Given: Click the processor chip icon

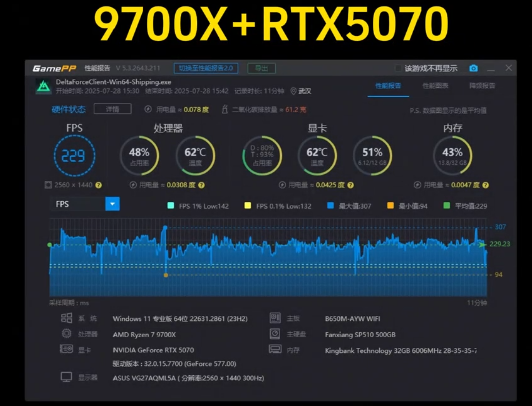Looking at the screenshot, I should click(x=66, y=334).
